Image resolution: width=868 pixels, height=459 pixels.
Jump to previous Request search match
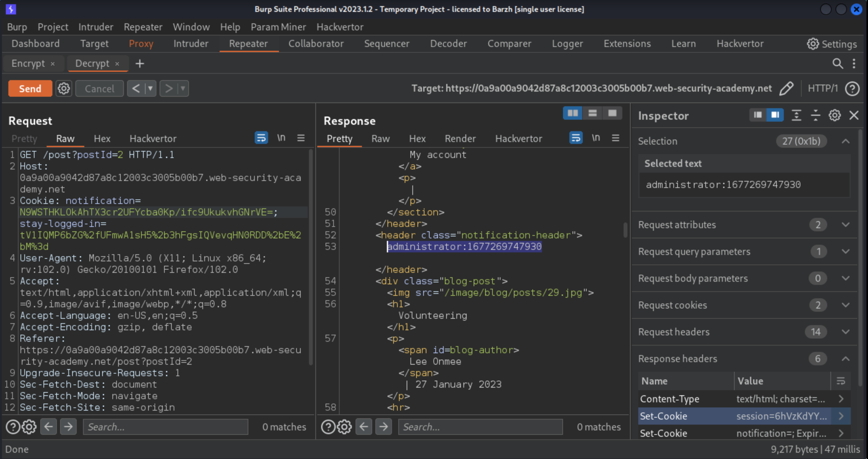click(x=49, y=427)
